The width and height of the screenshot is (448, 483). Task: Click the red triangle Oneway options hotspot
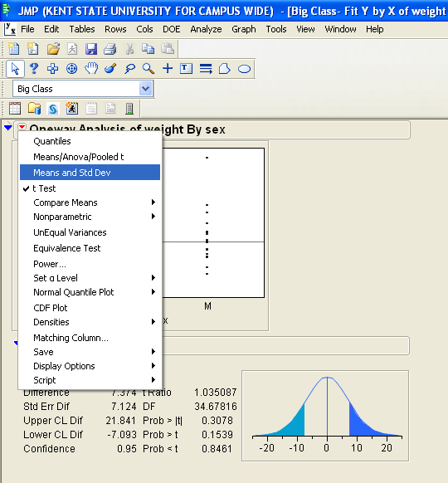22,127
